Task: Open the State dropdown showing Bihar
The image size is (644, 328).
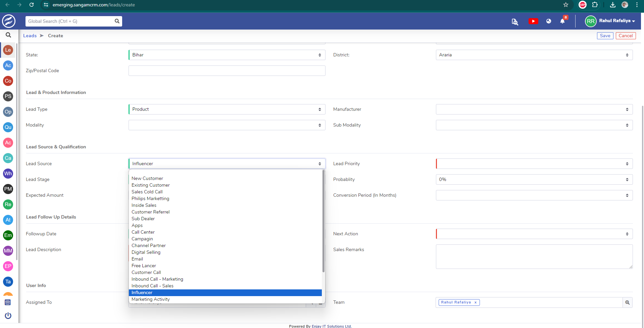Action: pyautogui.click(x=227, y=55)
